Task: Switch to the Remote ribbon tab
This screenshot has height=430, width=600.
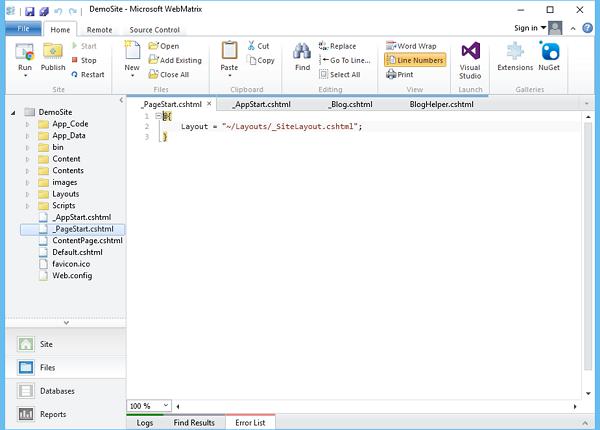Action: pyautogui.click(x=99, y=29)
